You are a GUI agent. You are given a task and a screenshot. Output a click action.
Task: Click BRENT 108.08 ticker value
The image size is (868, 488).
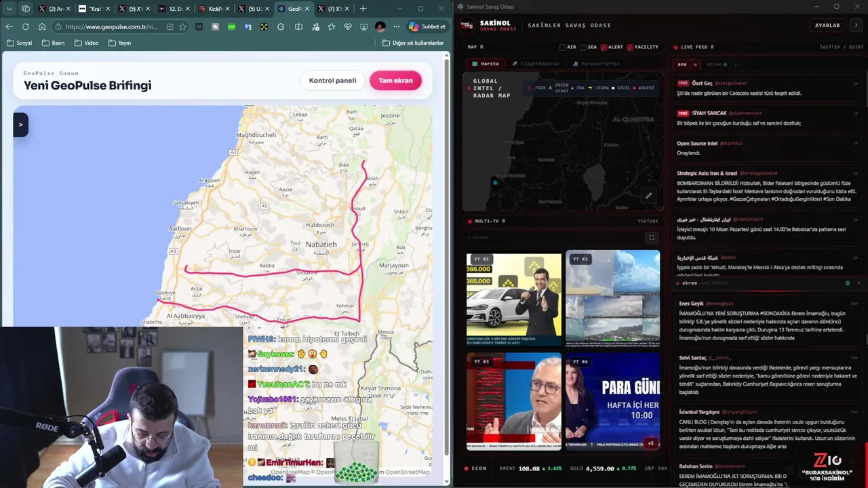coord(529,468)
